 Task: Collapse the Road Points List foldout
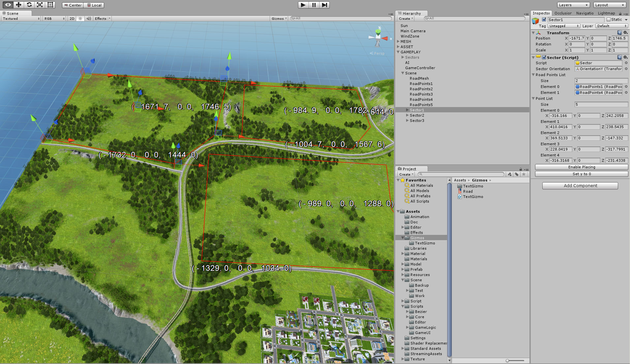pyautogui.click(x=533, y=75)
